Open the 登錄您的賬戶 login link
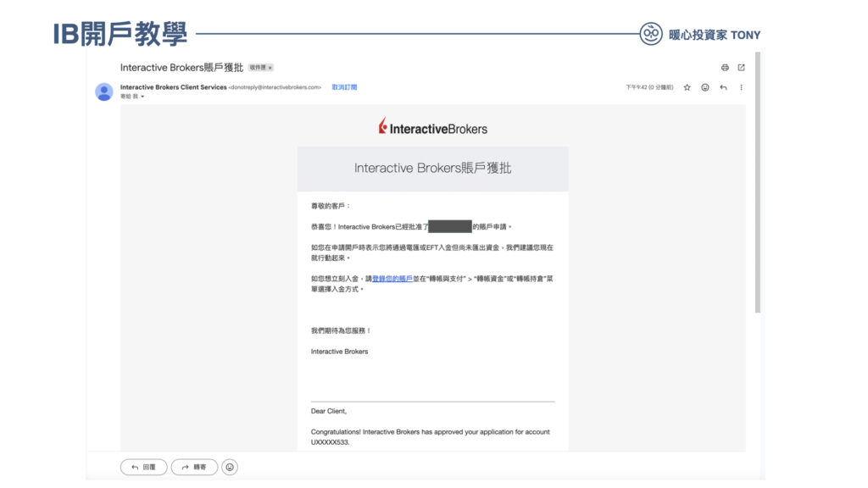The width and height of the screenshot is (868, 488). point(392,279)
